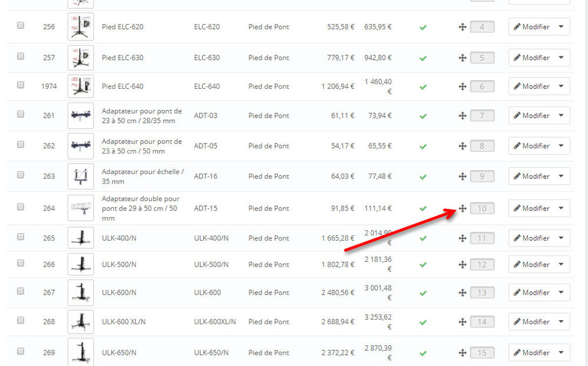Click the price 1 206,94 €
588x366 pixels.
pos(338,86)
